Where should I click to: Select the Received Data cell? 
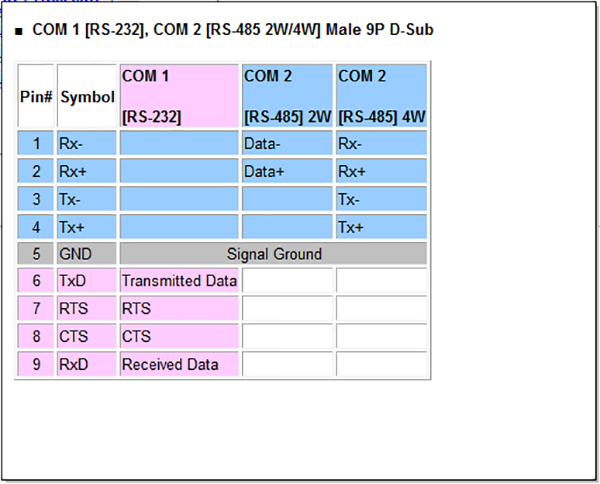(x=179, y=365)
